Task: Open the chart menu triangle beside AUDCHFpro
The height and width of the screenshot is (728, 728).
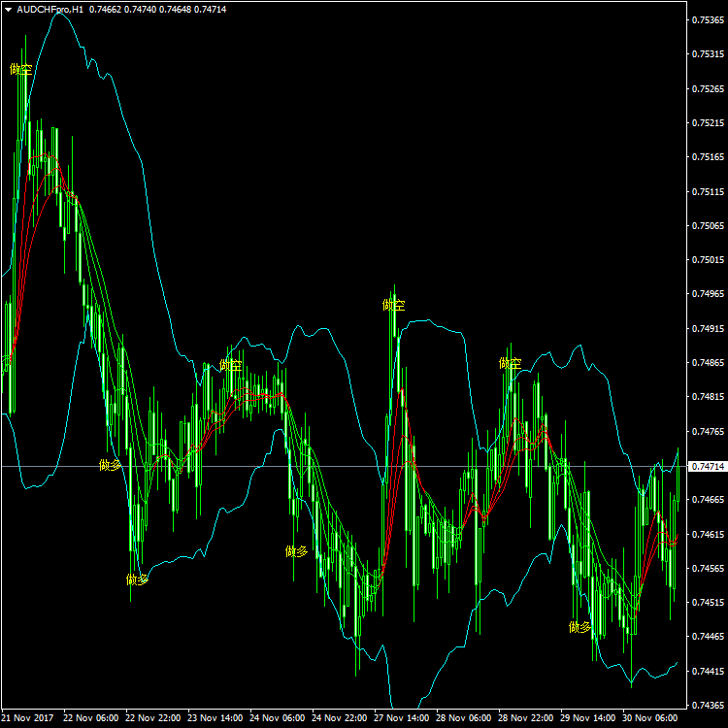Action: coord(9,10)
